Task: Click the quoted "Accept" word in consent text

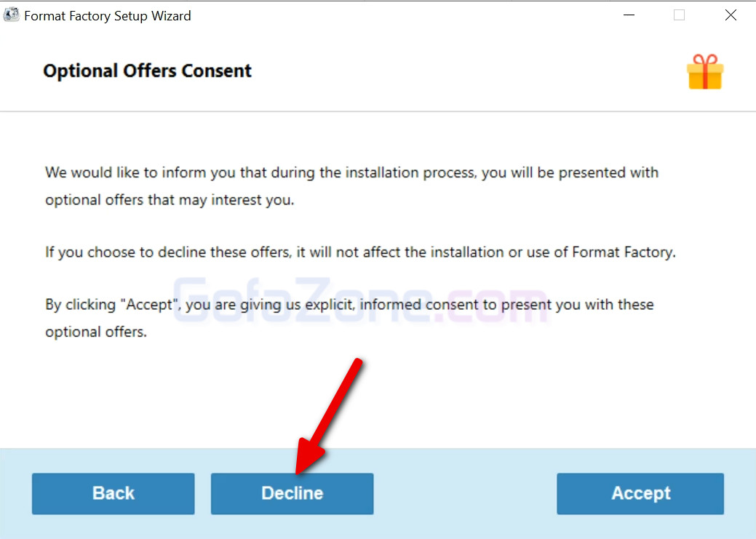Action: click(x=151, y=304)
